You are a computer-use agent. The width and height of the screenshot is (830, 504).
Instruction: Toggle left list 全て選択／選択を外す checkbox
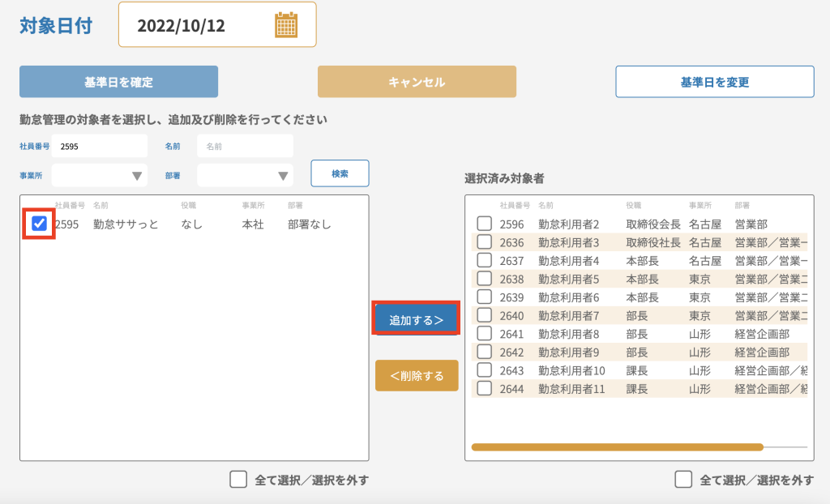pos(238,480)
